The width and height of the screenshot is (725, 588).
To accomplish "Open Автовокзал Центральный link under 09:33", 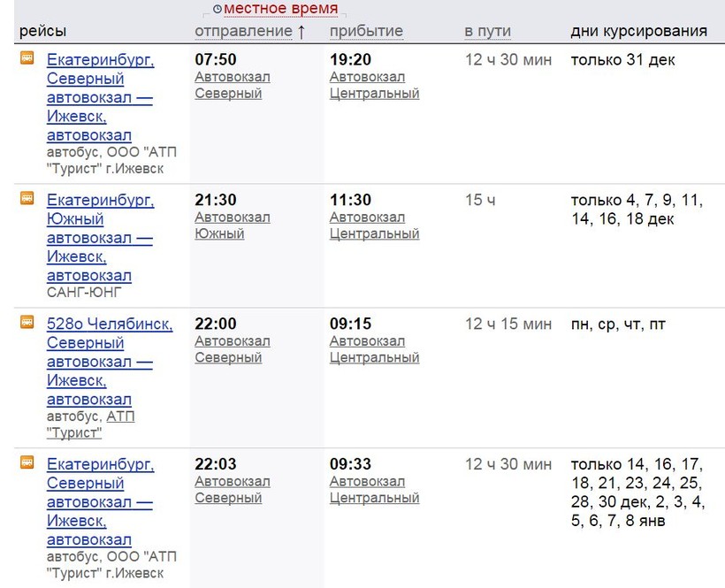I will (x=374, y=489).
